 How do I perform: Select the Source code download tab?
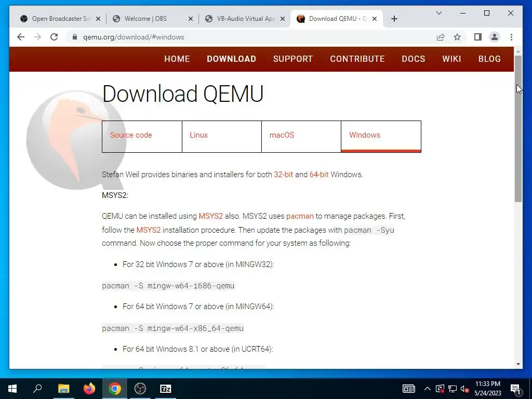[142, 137]
